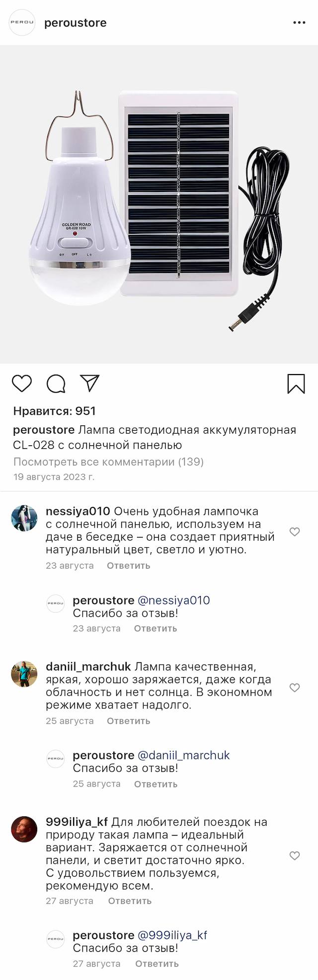Like 999iliya_kf's comment
The height and width of the screenshot is (980, 318).
pyautogui.click(x=295, y=856)
